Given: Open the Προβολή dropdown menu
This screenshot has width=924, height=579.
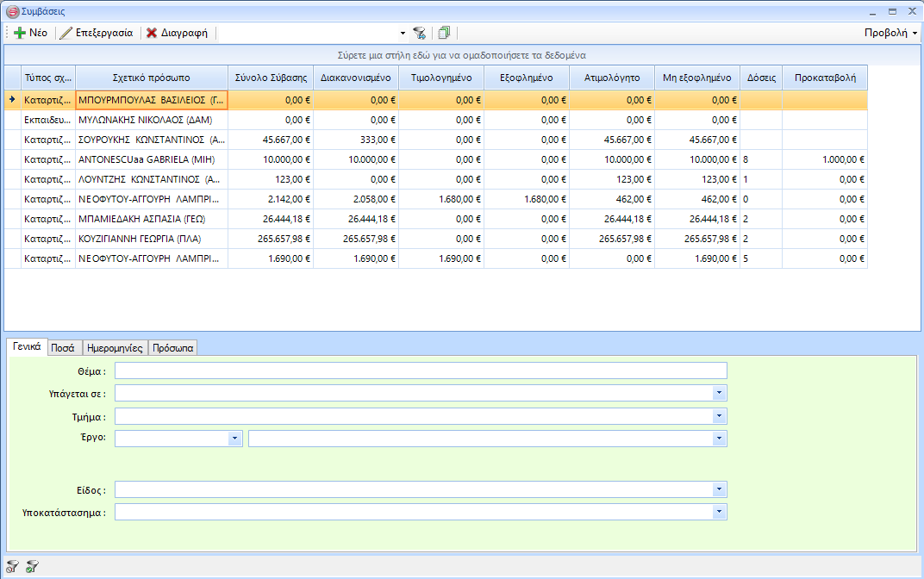Looking at the screenshot, I should tap(890, 33).
